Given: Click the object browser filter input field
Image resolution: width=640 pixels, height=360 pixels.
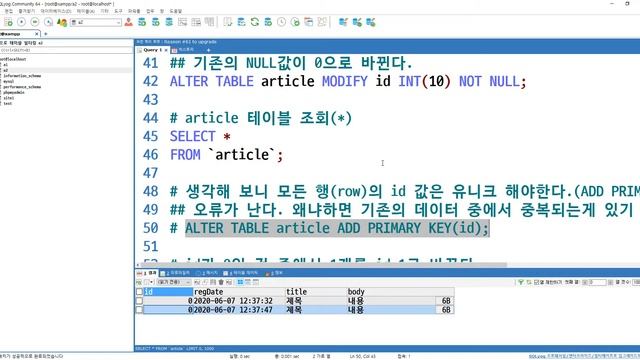Looking at the screenshot, I should tap(66, 50).
